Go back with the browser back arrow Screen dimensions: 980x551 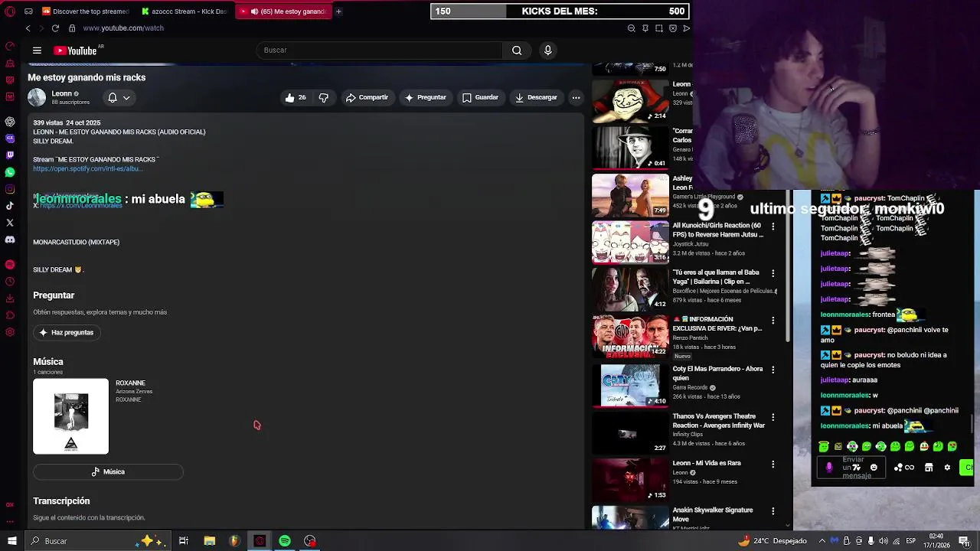coord(28,28)
